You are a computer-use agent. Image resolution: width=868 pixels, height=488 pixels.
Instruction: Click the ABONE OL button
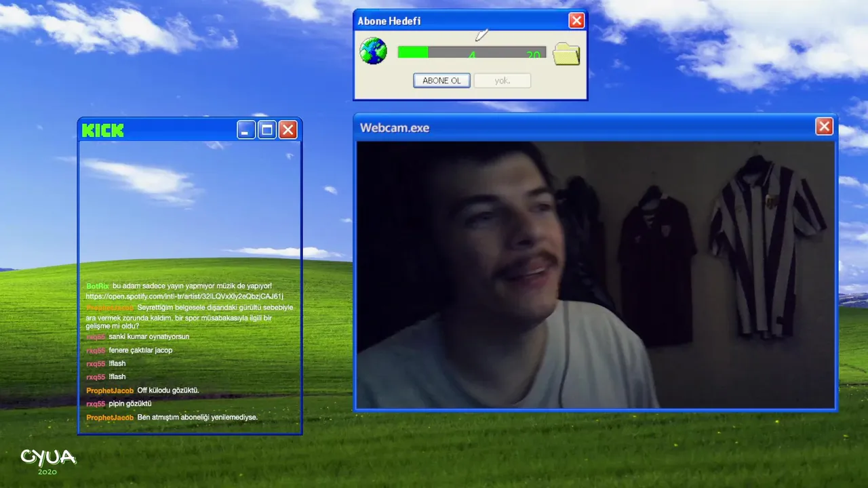441,81
